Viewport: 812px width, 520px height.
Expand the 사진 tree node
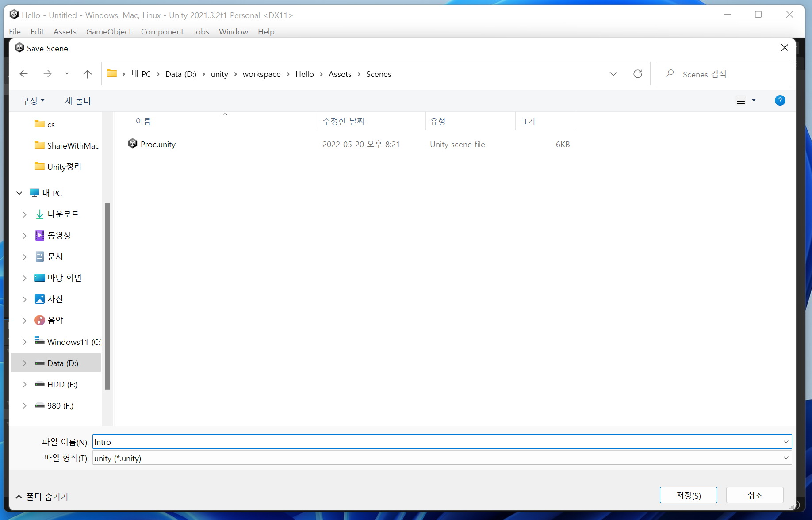[x=25, y=299]
